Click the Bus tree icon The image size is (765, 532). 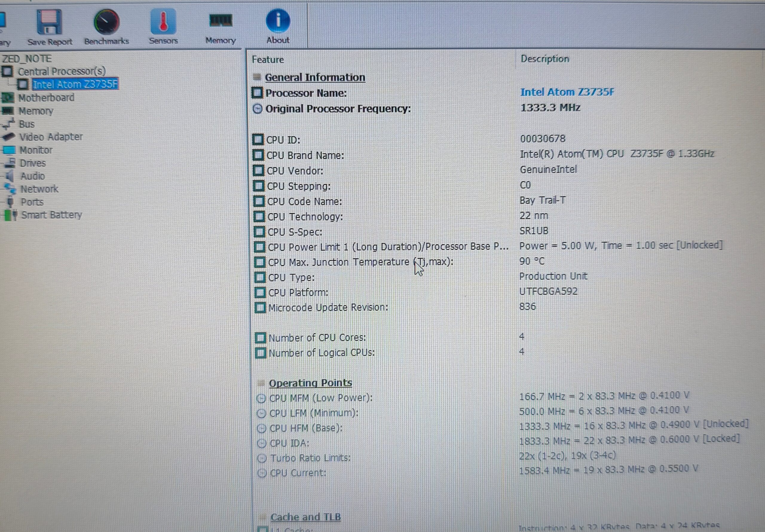(x=8, y=124)
